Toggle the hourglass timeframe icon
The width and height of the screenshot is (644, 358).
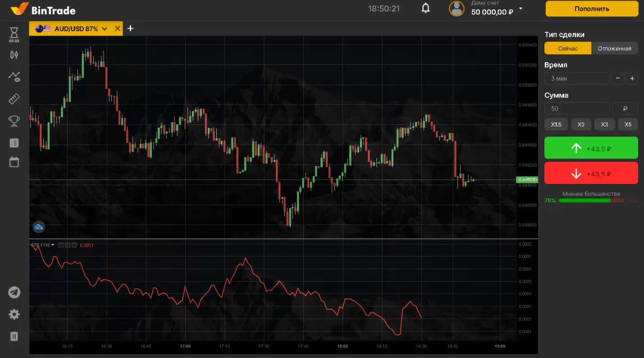[x=14, y=32]
